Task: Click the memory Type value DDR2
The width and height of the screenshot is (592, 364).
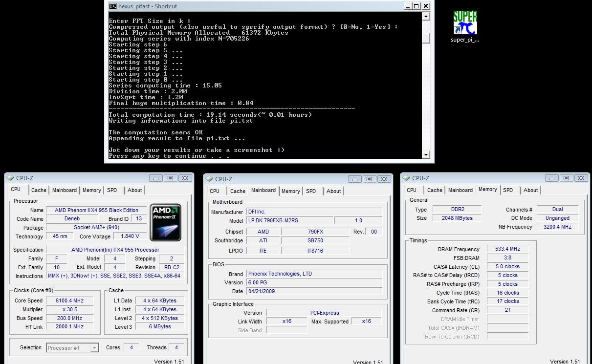Action: 458,210
